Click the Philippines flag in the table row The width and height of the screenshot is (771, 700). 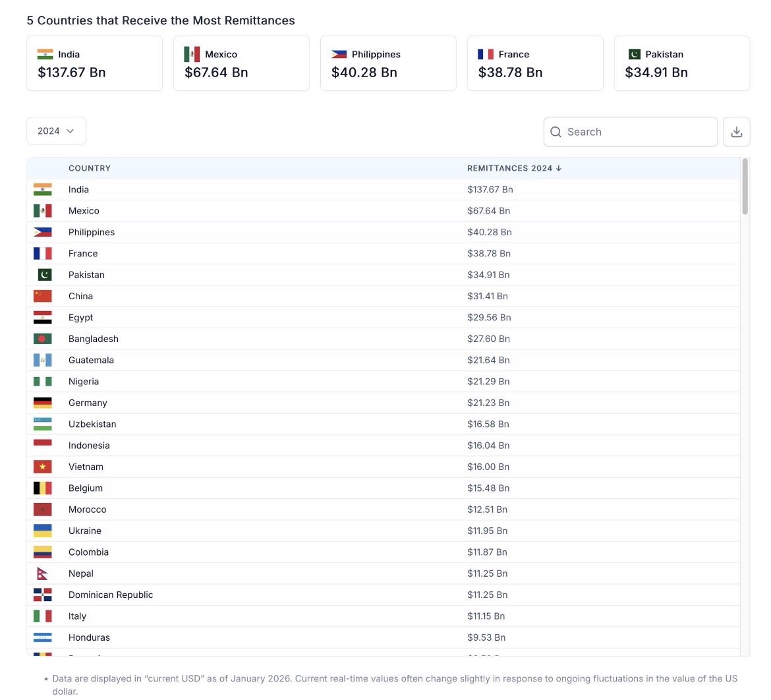(43, 232)
